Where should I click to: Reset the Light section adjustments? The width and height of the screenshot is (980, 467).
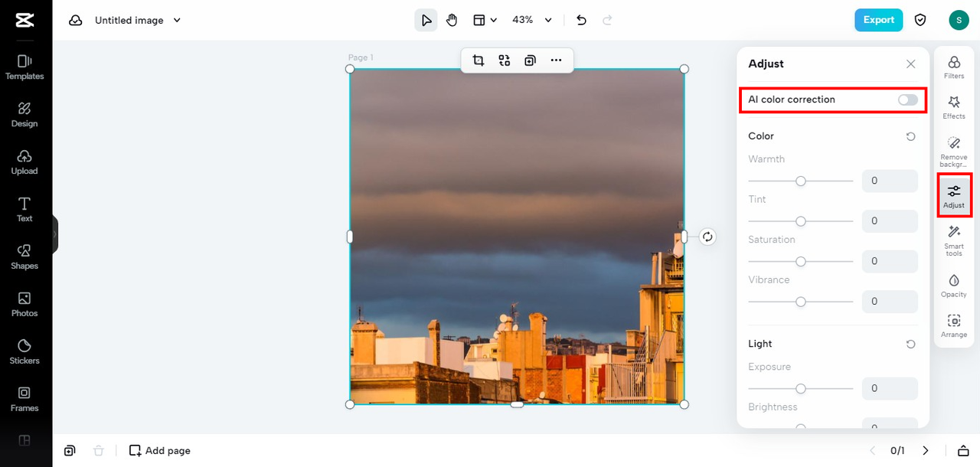pos(910,345)
